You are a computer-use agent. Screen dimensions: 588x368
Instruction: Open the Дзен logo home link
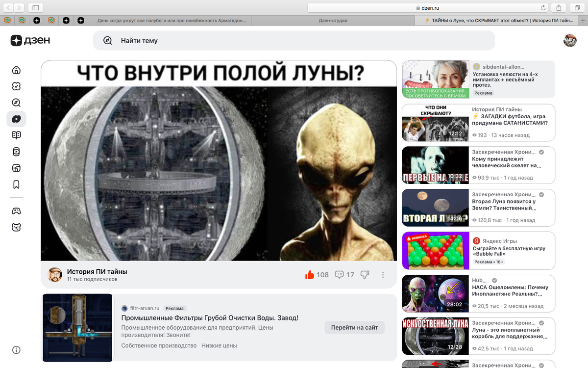point(30,41)
